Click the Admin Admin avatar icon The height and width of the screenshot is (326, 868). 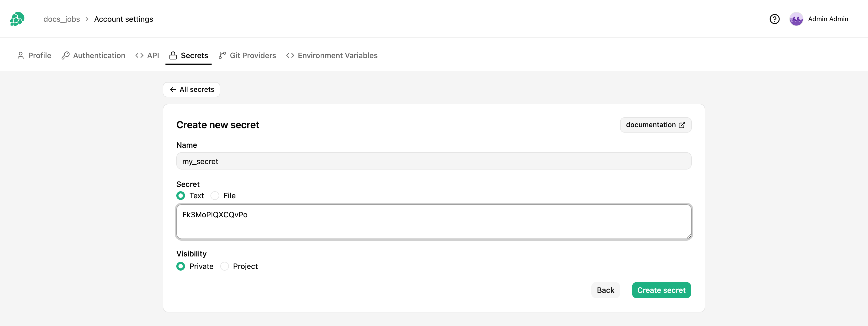pos(796,19)
